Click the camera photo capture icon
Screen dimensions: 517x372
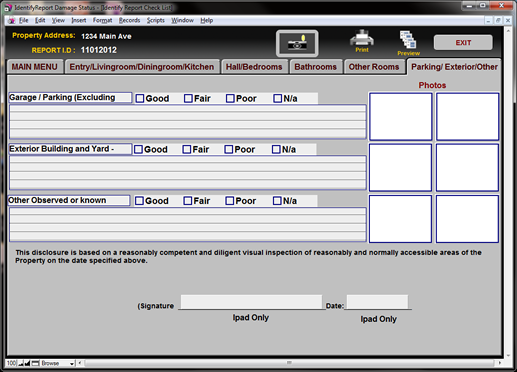(x=297, y=43)
